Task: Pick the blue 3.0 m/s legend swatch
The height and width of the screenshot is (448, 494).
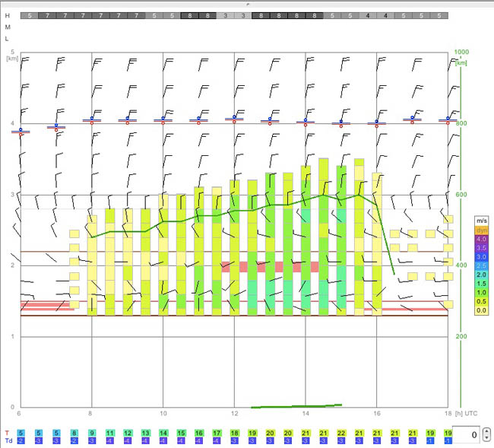Action: pyautogui.click(x=481, y=257)
